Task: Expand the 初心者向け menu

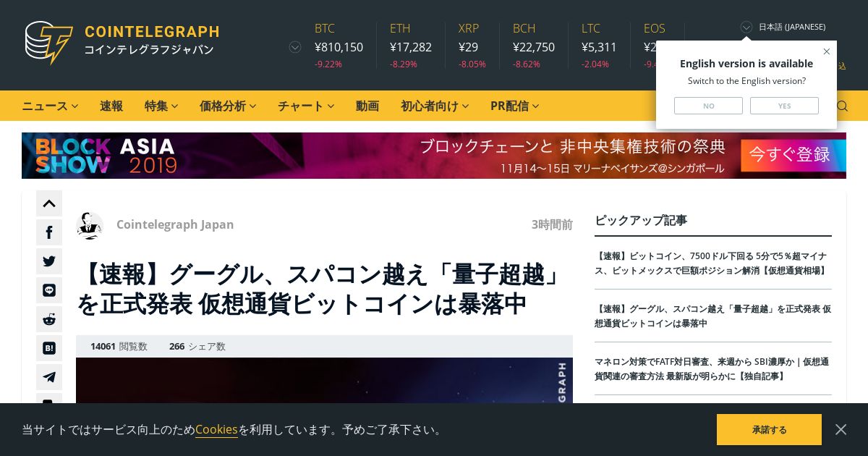Action: [x=435, y=106]
